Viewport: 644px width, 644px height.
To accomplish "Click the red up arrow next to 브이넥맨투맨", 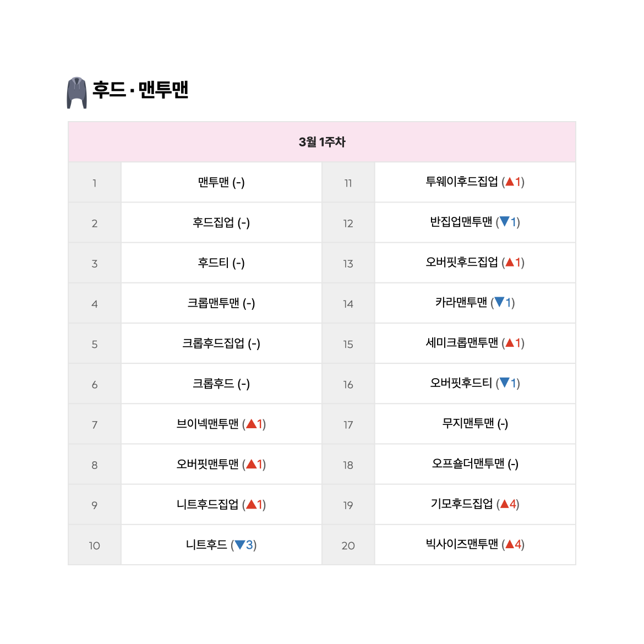I will 251,424.
